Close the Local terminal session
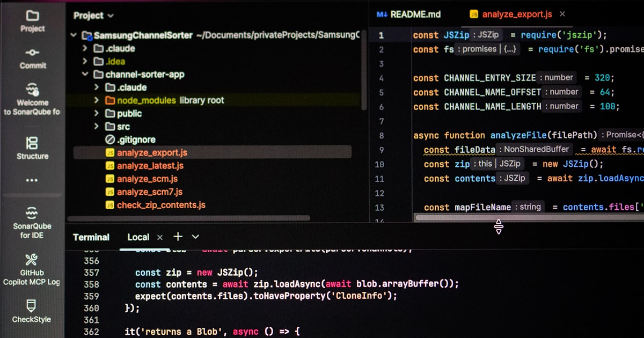The width and height of the screenshot is (644, 338). point(159,237)
